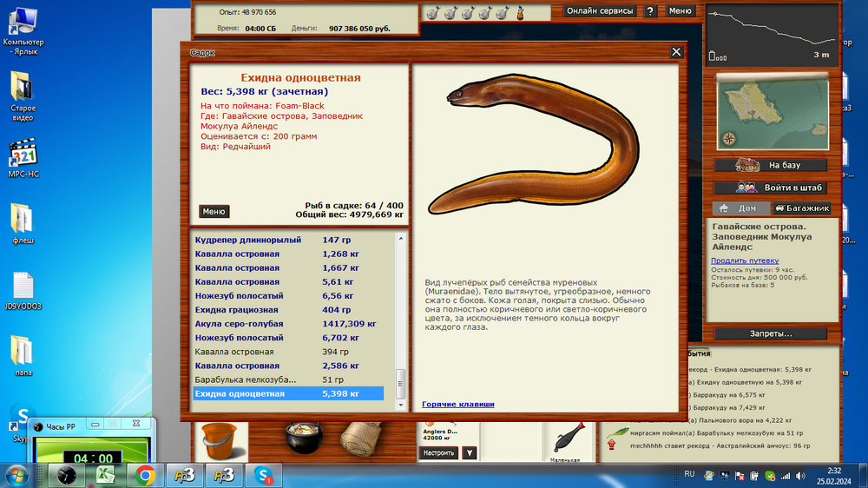Click the burlap sack icon

pyautogui.click(x=361, y=439)
